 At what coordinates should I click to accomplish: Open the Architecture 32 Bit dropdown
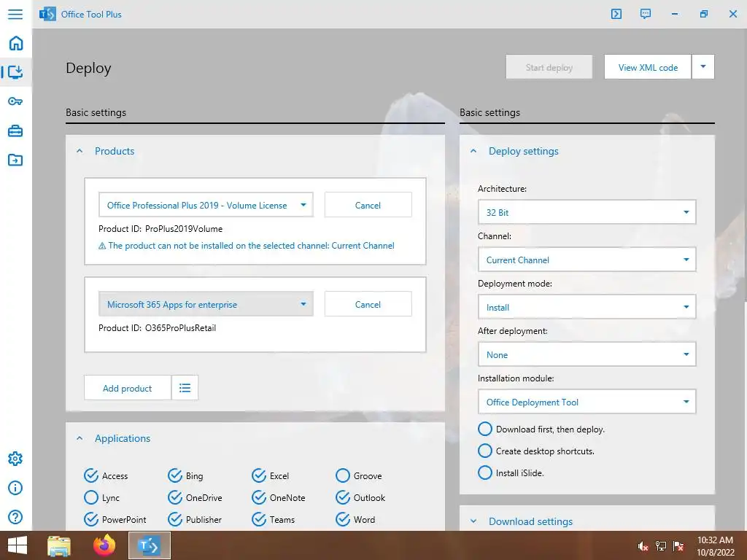[587, 212]
